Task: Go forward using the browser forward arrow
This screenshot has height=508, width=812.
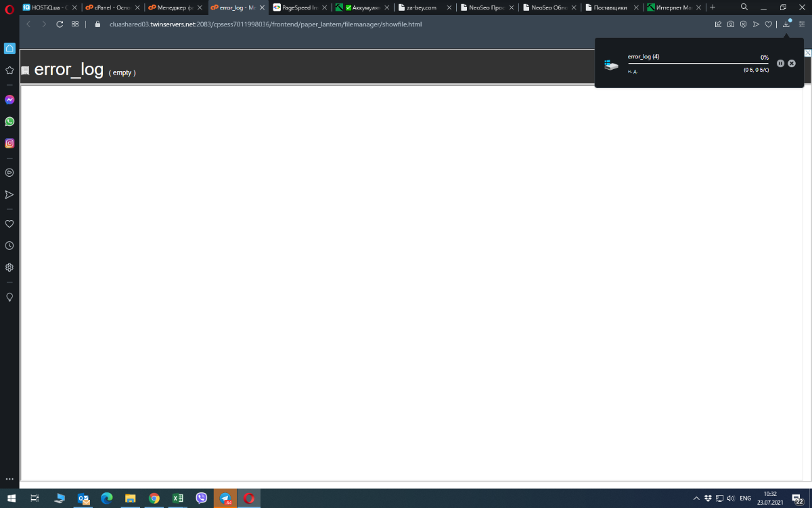Action: point(44,24)
